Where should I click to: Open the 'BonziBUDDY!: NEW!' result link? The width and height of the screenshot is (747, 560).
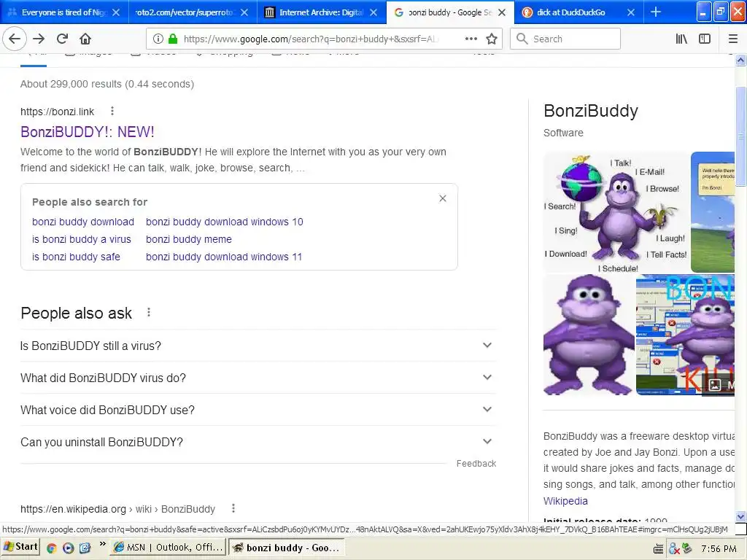[88, 132]
